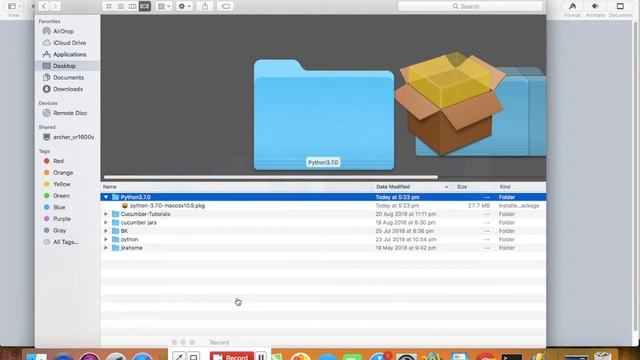Go back with the Finder back arrow
This screenshot has width=640, height=360.
point(44,6)
